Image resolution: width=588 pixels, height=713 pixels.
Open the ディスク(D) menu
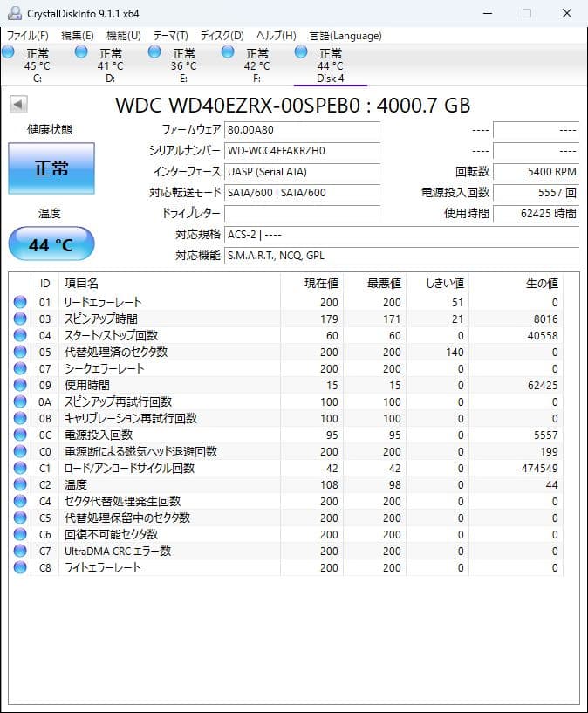click(x=222, y=36)
